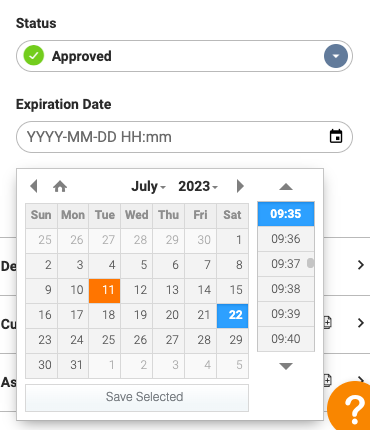The width and height of the screenshot is (370, 430).
Task: Advance to next month arrow
Action: [x=240, y=186]
